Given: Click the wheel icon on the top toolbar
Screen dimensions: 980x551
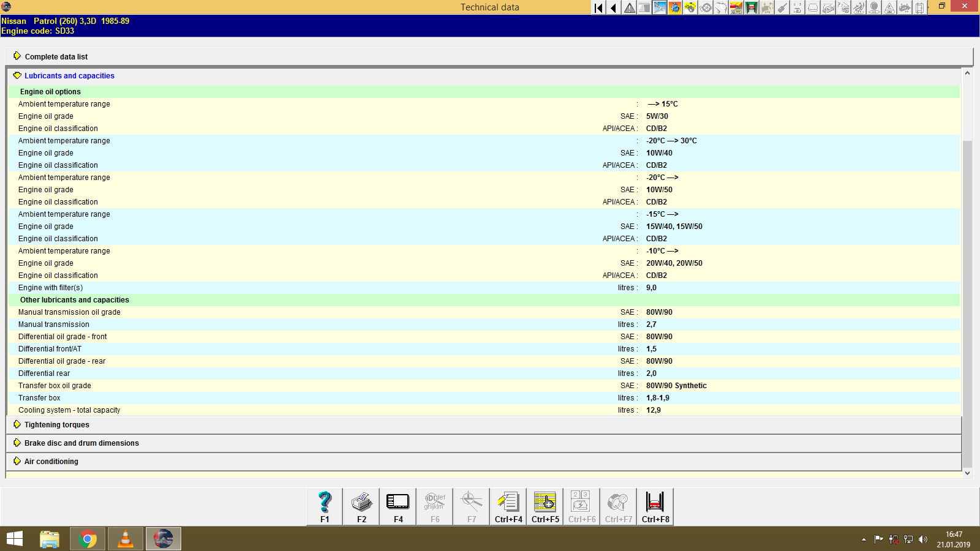Looking at the screenshot, I should [705, 8].
